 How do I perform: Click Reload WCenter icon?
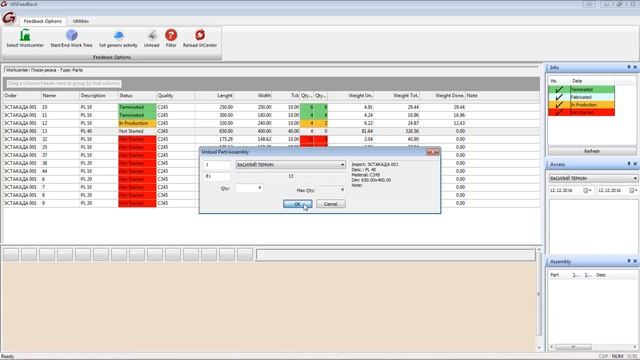(x=200, y=35)
